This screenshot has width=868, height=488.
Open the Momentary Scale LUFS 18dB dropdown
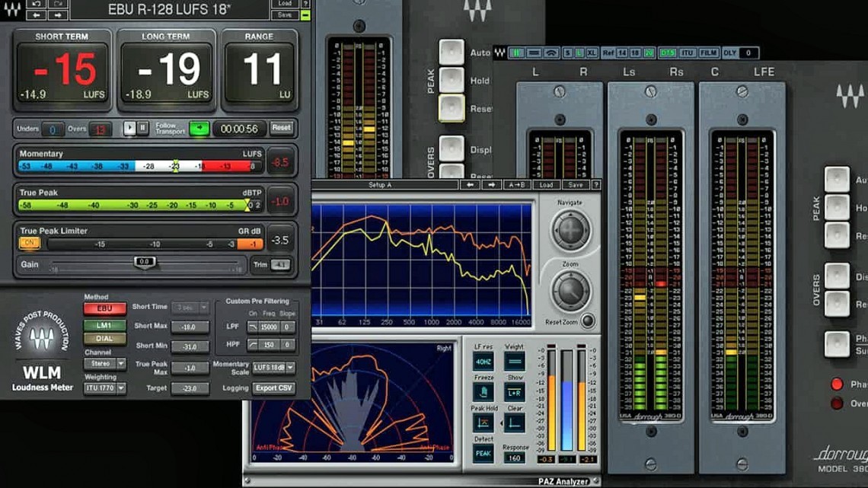[x=273, y=368]
